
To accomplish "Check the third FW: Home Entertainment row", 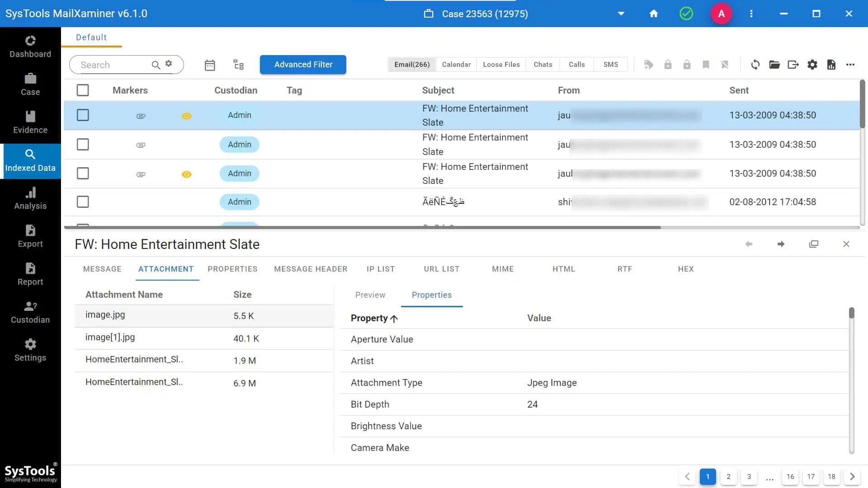I will (x=83, y=174).
